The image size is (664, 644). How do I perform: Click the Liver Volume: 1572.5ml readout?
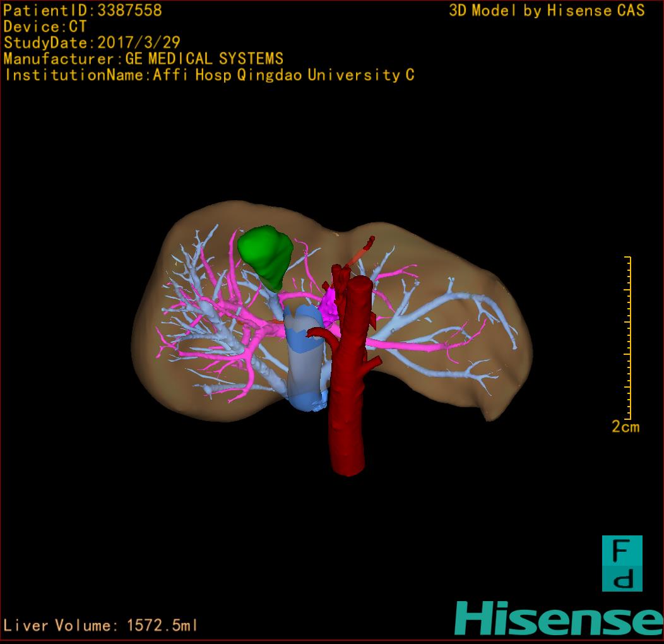tap(101, 626)
